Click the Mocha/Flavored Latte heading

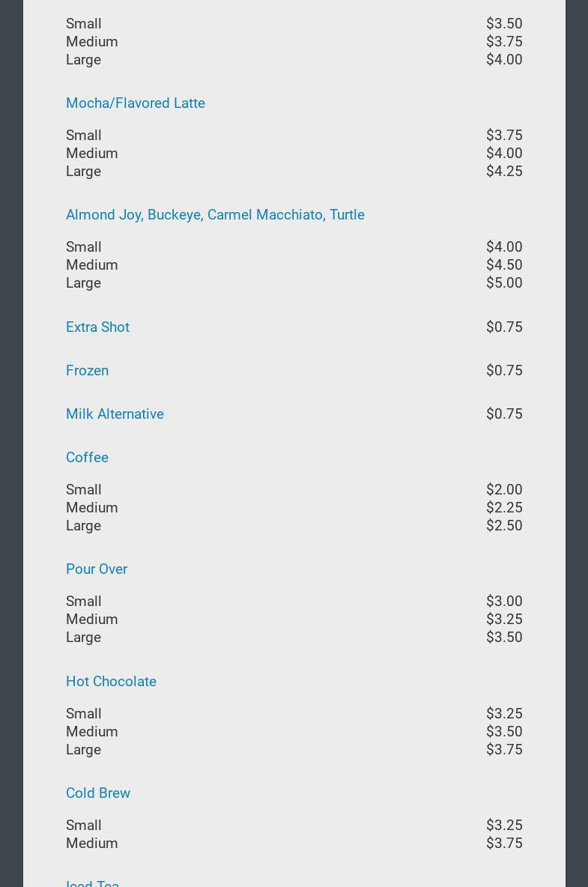(135, 103)
